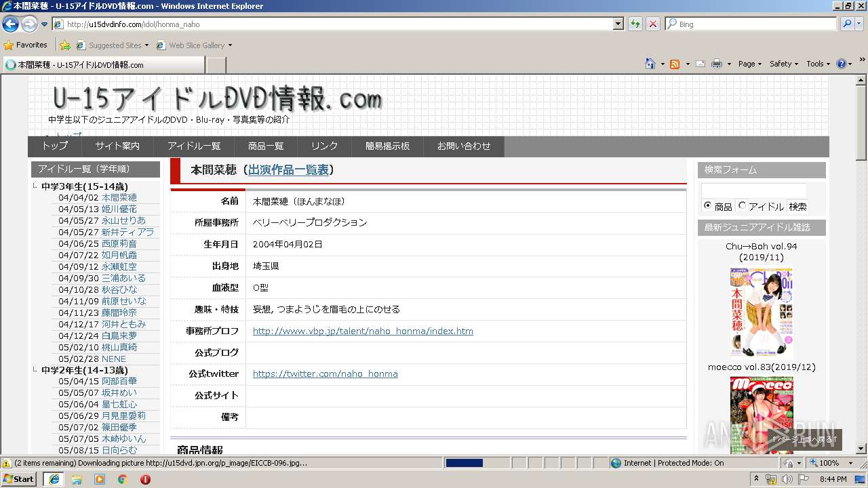Click the 永山せりあ idol link
Image resolution: width=868 pixels, height=488 pixels.
point(123,221)
